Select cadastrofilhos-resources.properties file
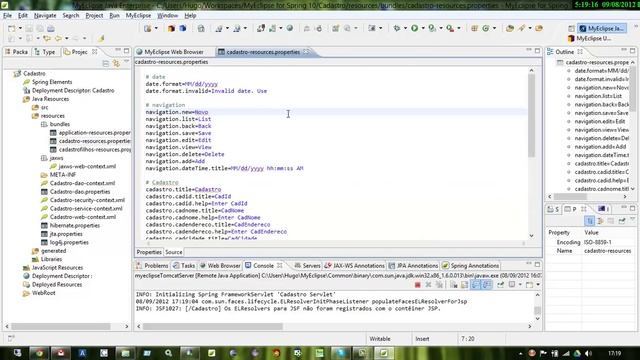This screenshot has width=640, height=360. coord(94,149)
